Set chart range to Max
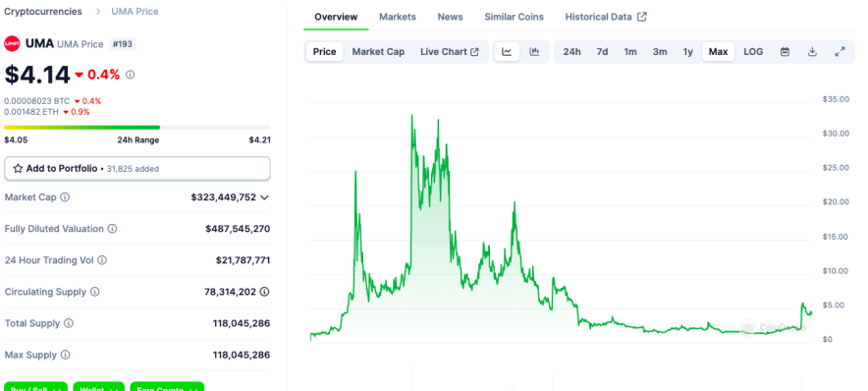Image resolution: width=868 pixels, height=391 pixels. [718, 52]
